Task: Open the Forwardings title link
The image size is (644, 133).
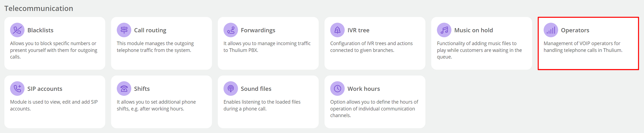Action: click(258, 30)
